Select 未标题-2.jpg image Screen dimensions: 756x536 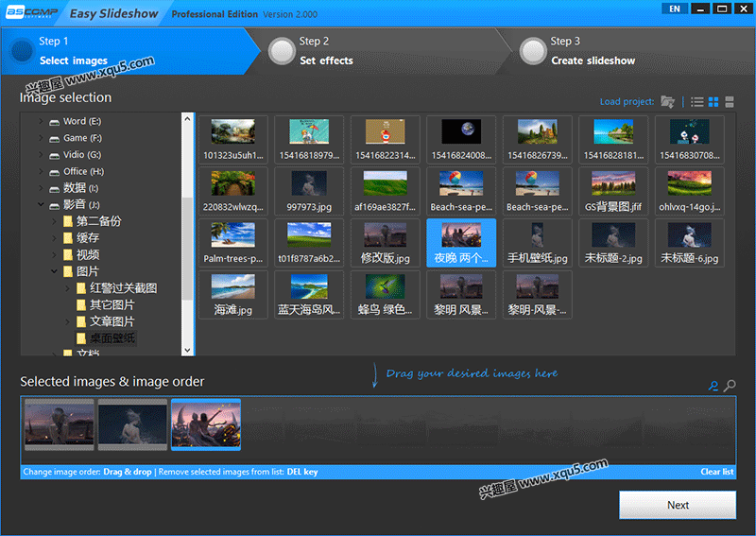613,243
